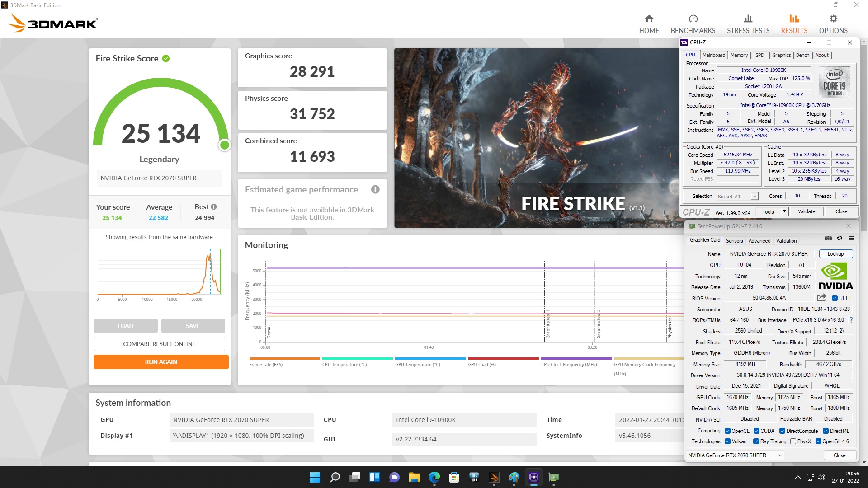This screenshot has width=868, height=488.
Task: Click the GPU-Z refresh icon
Action: coord(840,238)
